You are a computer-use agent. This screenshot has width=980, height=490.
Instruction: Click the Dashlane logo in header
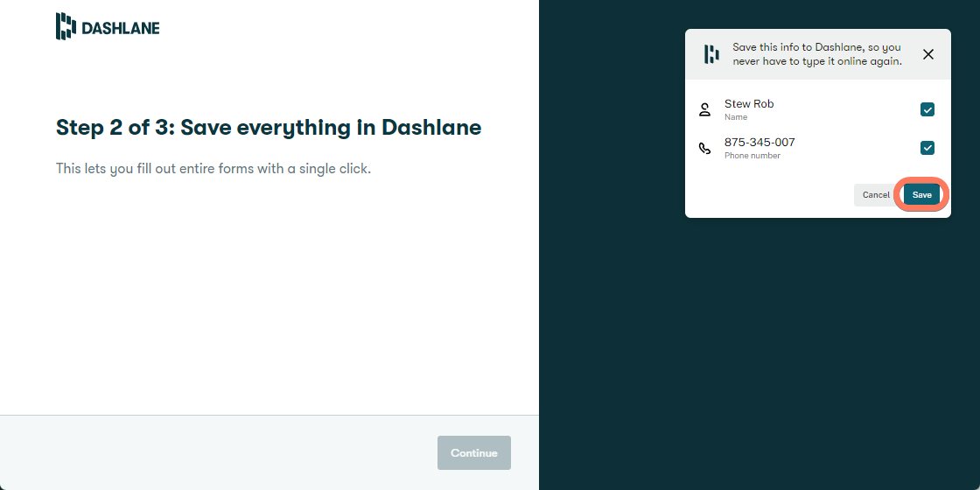[108, 26]
